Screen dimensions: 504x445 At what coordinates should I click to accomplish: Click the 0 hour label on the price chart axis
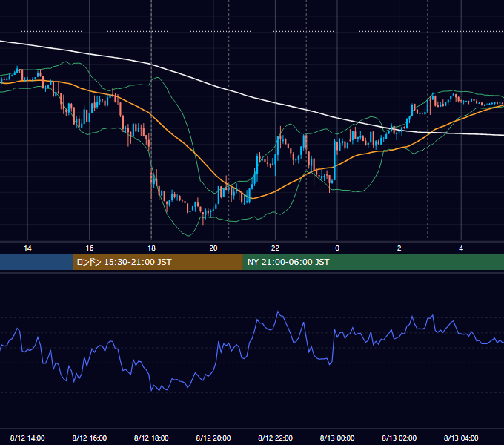pos(337,248)
